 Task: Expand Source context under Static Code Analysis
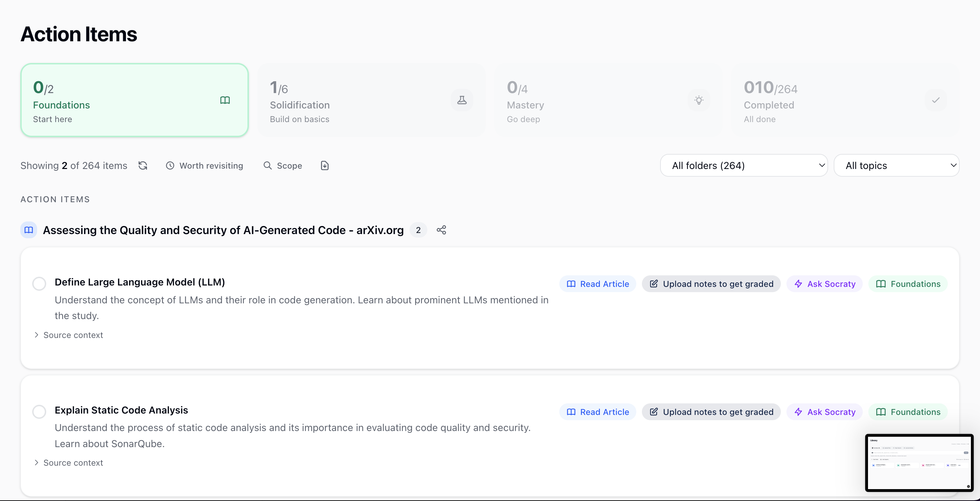69,463
